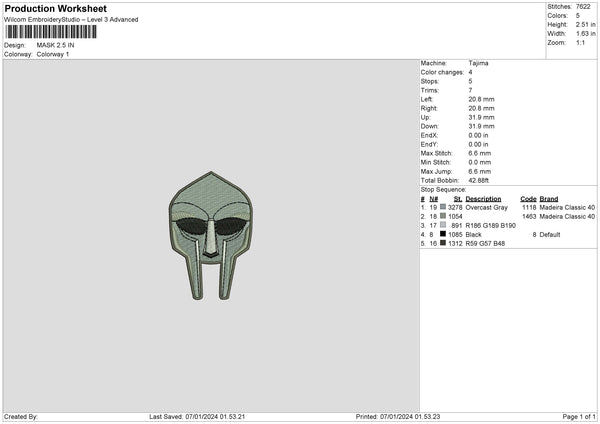Click the 'Page 1 of 1' footer text
Screen dimensions: 600x424
pos(579,417)
